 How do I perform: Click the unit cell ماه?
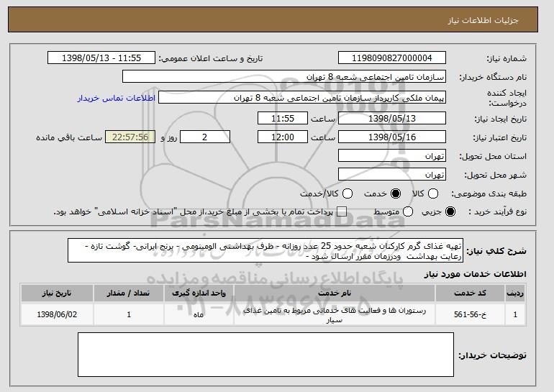[x=199, y=314]
